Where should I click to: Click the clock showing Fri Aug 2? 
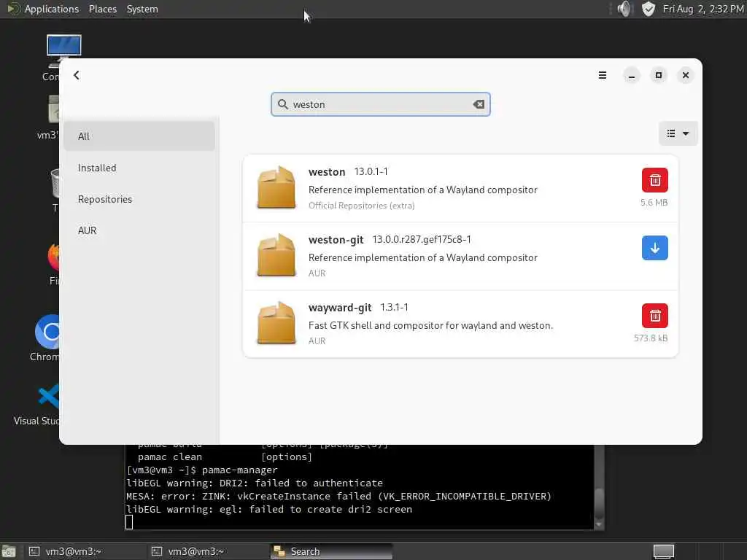click(703, 9)
